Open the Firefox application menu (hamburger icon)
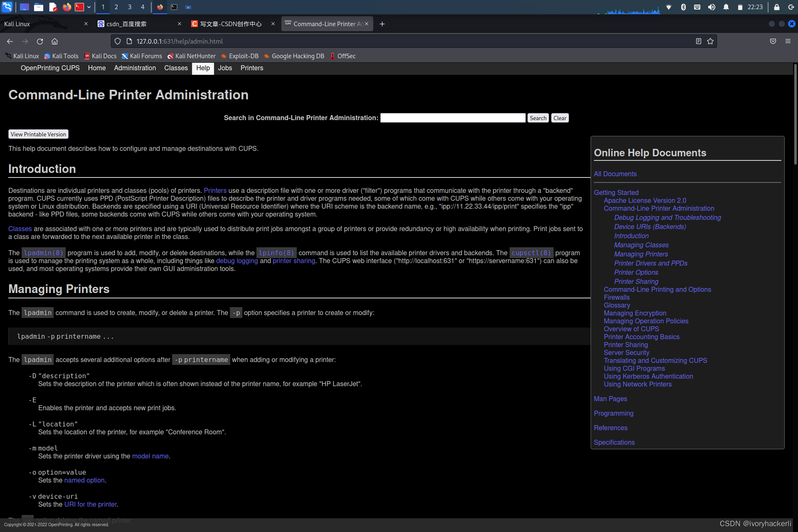Screen dimensions: 798x532 (x=788, y=41)
